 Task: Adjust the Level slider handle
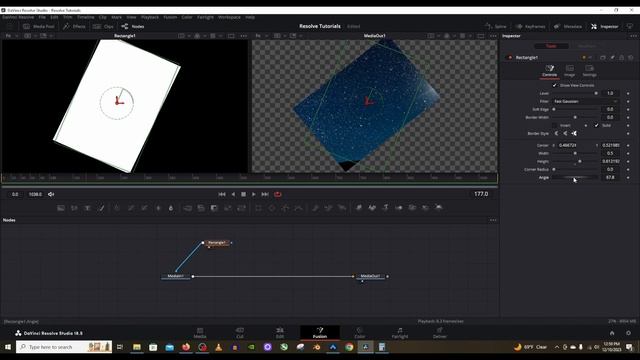click(x=596, y=93)
